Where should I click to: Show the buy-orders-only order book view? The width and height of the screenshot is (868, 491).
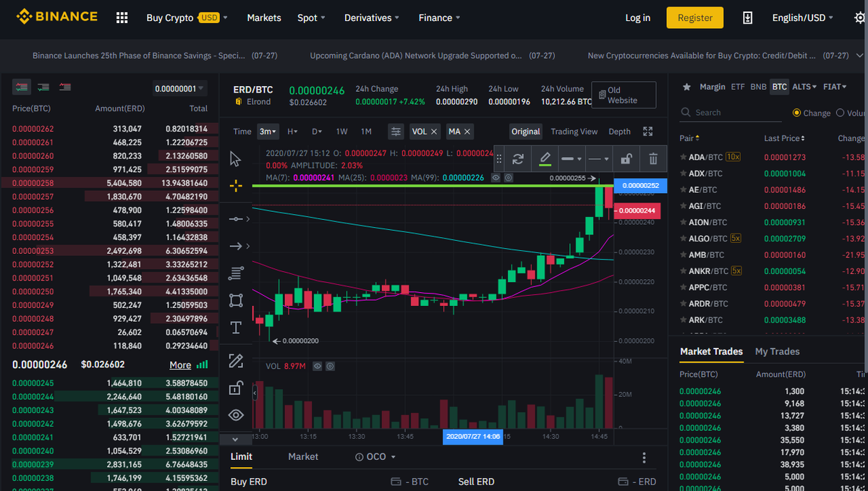pos(43,87)
